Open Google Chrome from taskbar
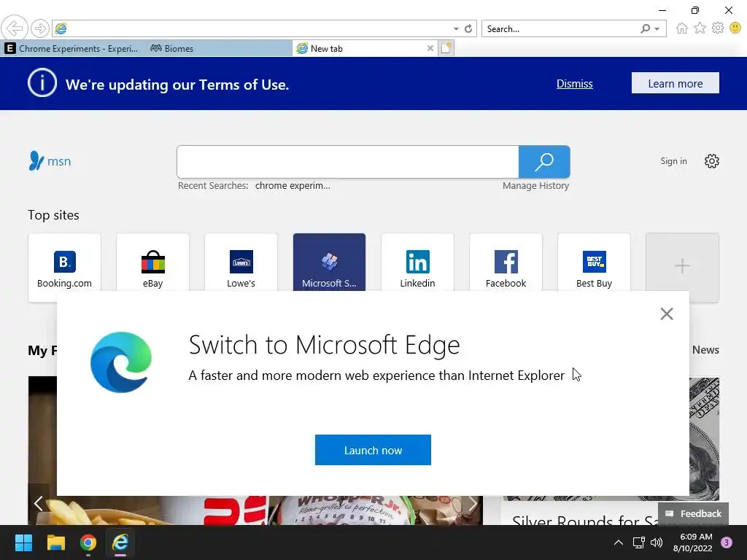The image size is (747, 560). pos(88,542)
